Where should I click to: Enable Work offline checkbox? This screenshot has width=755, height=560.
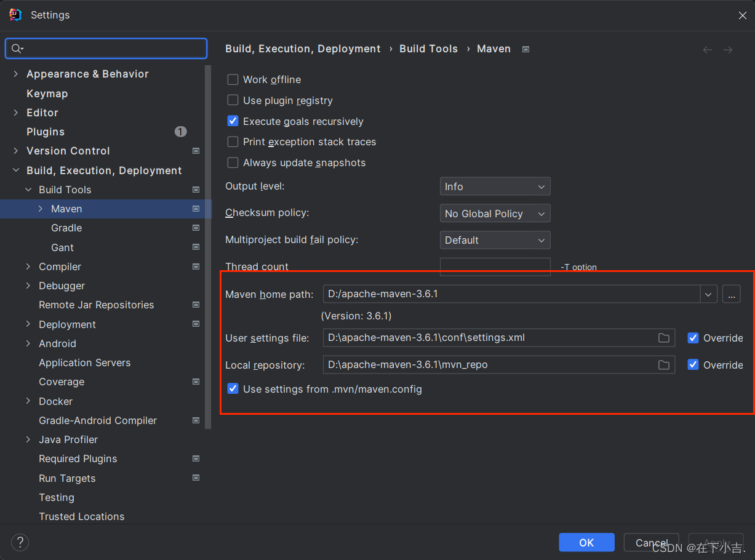pyautogui.click(x=233, y=79)
